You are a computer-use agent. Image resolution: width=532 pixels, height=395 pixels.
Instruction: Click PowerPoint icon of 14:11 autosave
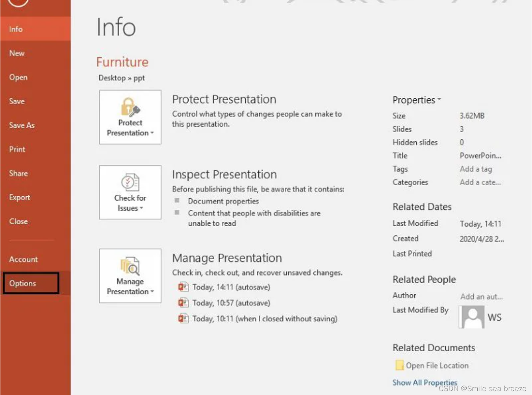point(183,287)
